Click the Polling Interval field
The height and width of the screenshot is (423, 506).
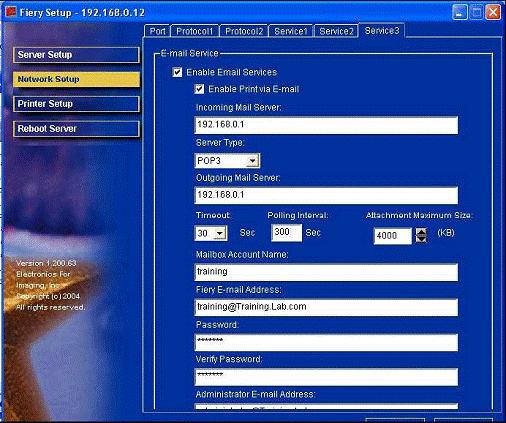(x=287, y=232)
